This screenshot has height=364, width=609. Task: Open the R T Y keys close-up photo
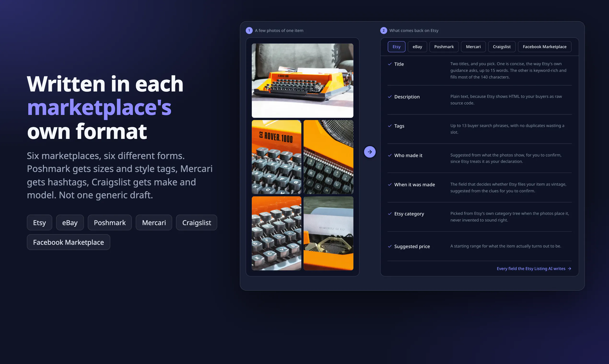[x=328, y=157]
